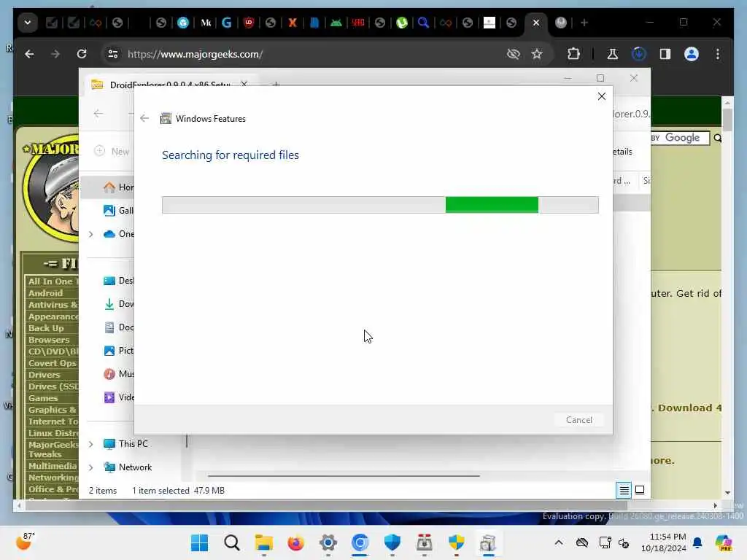The width and height of the screenshot is (747, 560).
Task: Click the Cancel button in Windows Features
Action: [x=578, y=419]
